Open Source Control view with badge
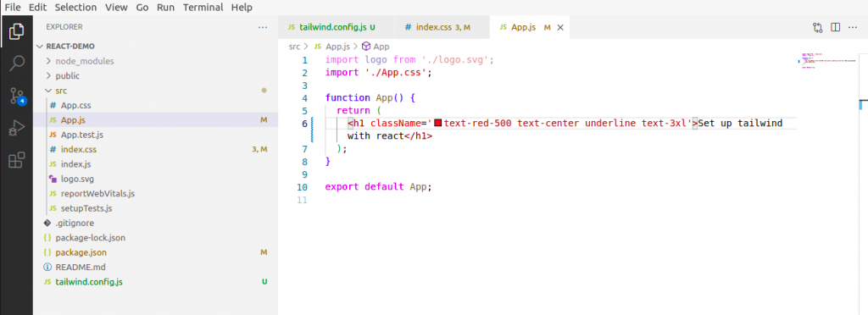868x315 pixels. pyautogui.click(x=17, y=97)
